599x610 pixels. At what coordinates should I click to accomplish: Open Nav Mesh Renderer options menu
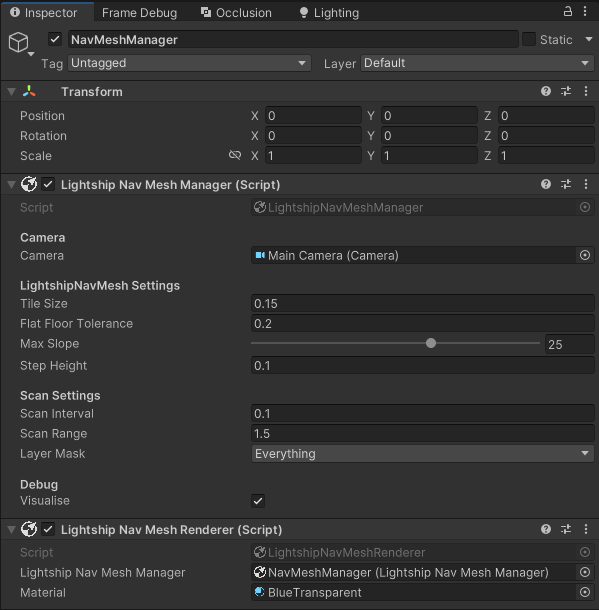pyautogui.click(x=586, y=529)
